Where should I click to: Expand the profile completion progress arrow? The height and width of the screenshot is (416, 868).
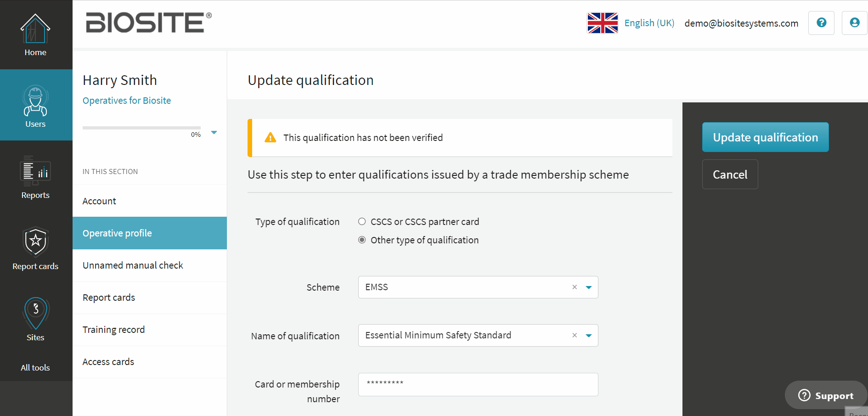(214, 133)
